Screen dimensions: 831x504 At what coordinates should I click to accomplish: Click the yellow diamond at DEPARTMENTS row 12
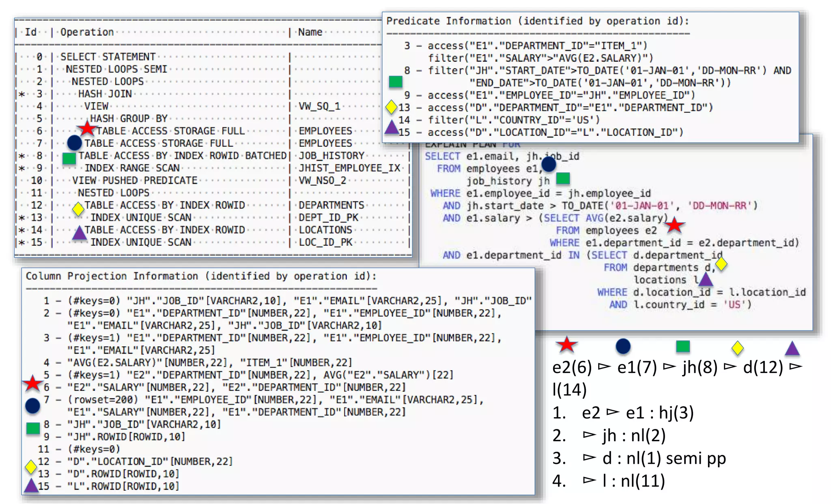pyautogui.click(x=78, y=209)
